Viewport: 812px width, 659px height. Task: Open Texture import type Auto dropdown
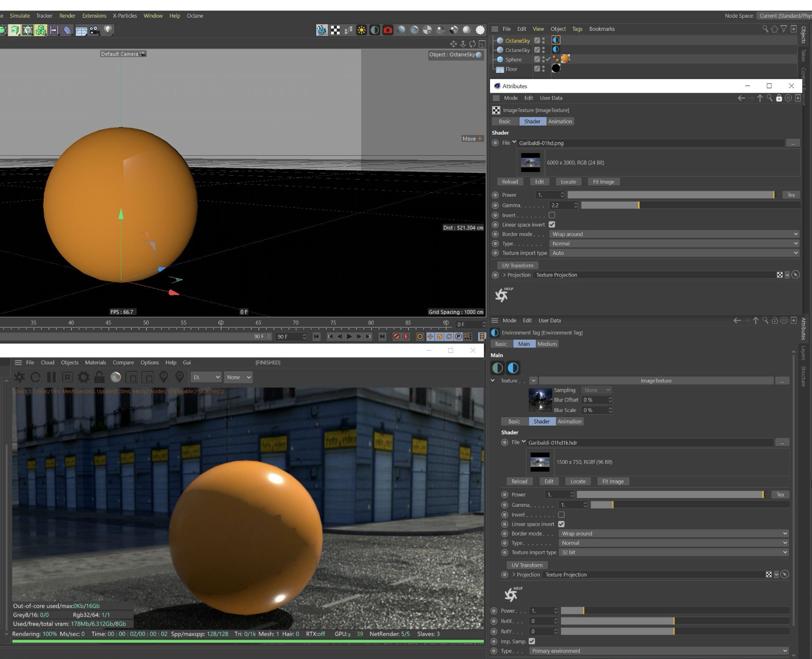(674, 253)
